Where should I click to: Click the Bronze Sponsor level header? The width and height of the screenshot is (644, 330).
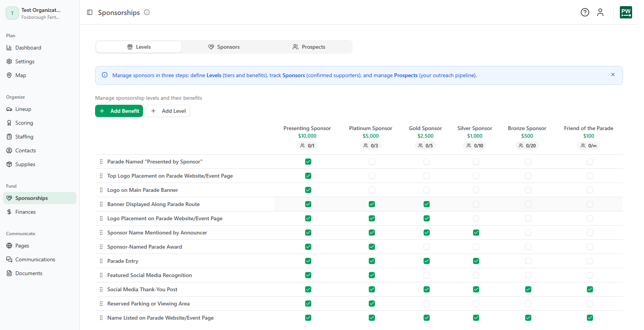[527, 128]
